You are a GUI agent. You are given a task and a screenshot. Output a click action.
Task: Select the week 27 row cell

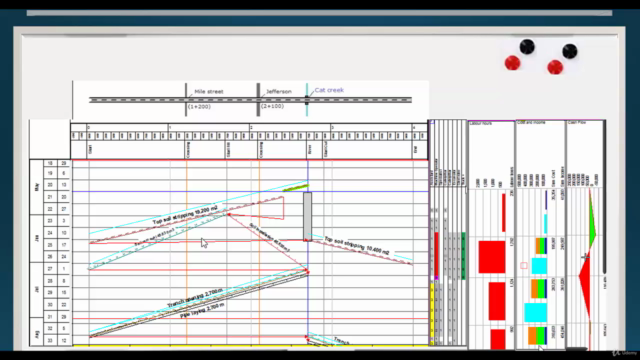click(x=50, y=269)
